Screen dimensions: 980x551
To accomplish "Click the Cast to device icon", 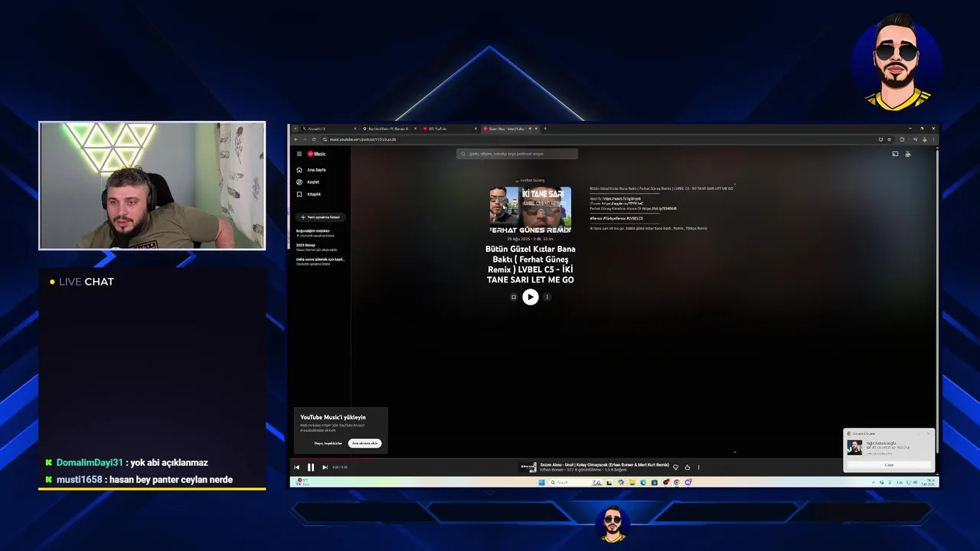I will point(895,154).
